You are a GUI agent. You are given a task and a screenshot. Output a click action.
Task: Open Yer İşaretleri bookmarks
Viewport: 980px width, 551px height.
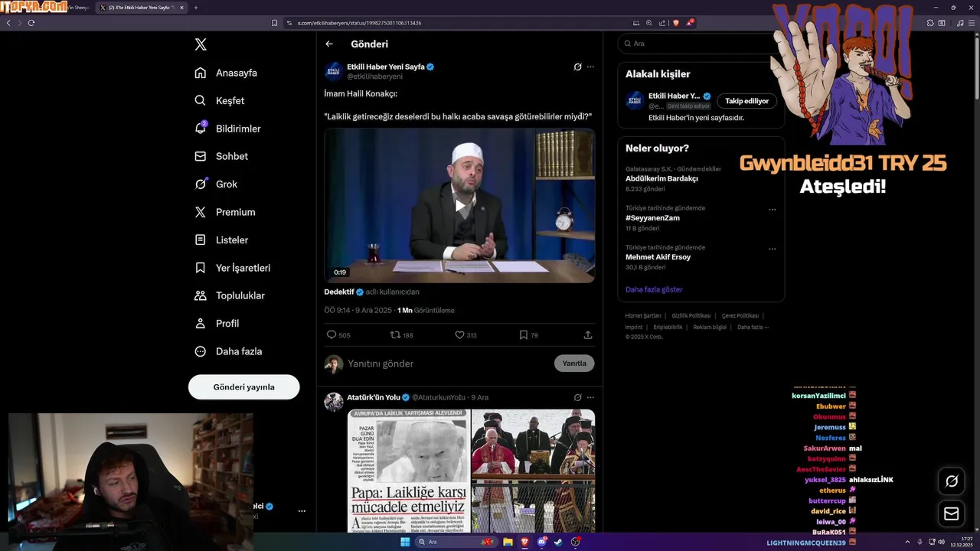(232, 268)
